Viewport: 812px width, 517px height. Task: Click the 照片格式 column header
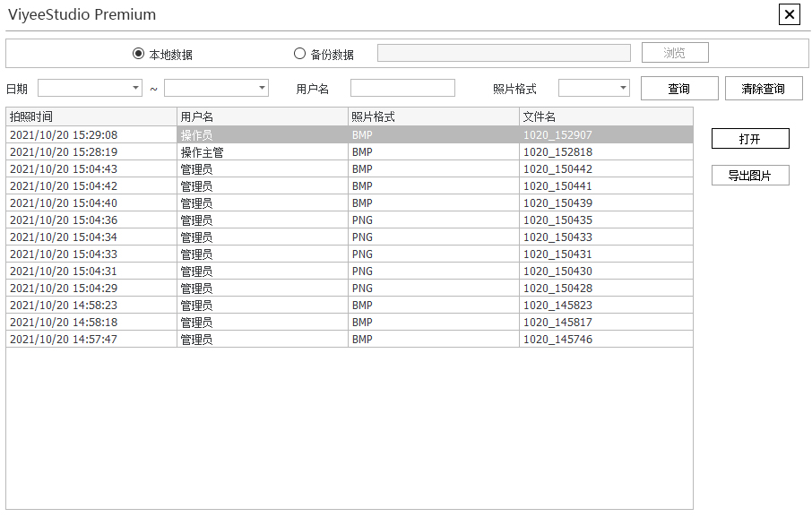tap(434, 117)
